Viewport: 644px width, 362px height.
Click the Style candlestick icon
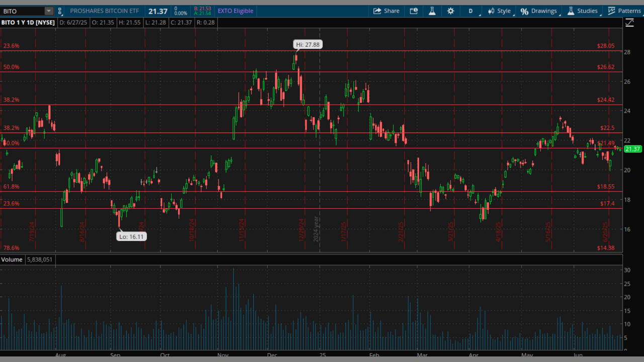tap(491, 11)
